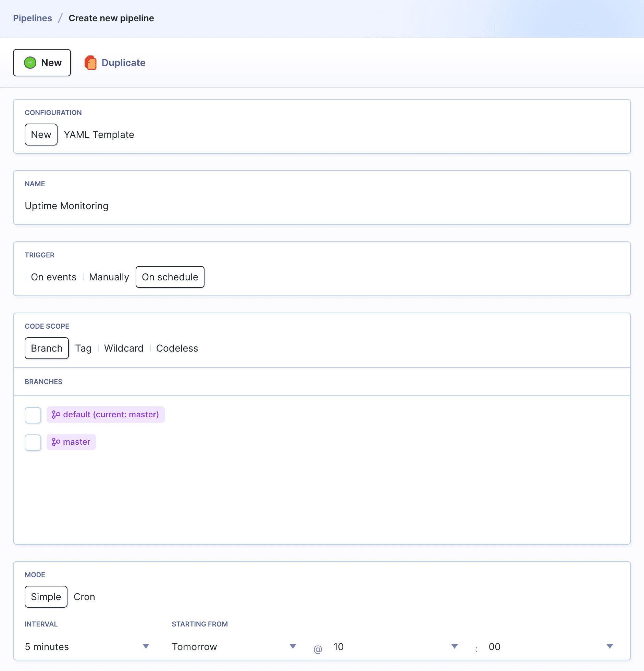Screen dimensions: 644x671
Task: Check the default (current: master) branch checkbox
Action: tap(33, 415)
